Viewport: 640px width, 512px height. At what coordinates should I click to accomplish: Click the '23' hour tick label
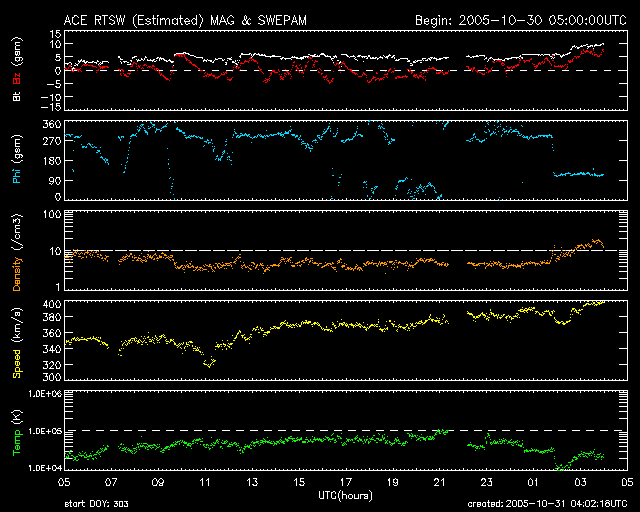tap(487, 482)
